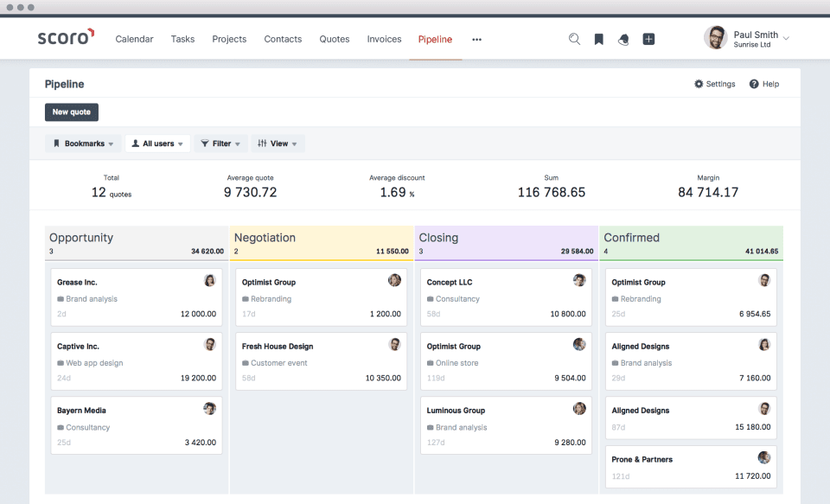Click the search magnifier icon
The image size is (830, 504).
point(574,39)
